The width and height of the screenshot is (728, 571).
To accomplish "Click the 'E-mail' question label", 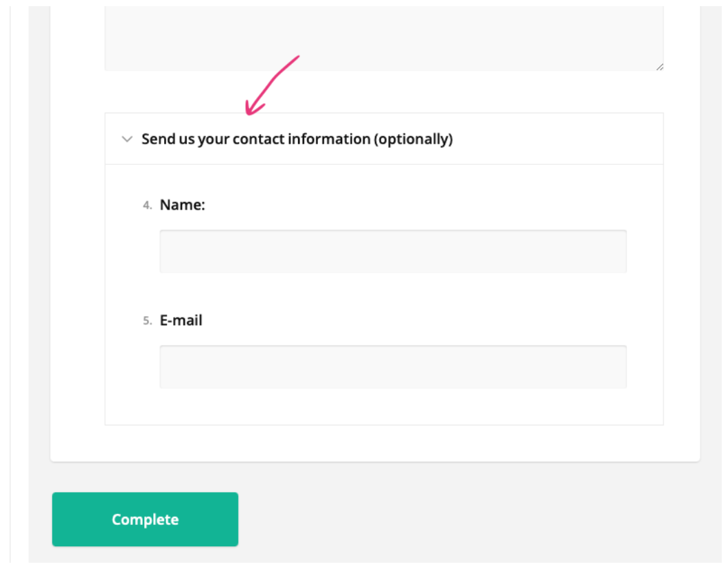I will 181,320.
